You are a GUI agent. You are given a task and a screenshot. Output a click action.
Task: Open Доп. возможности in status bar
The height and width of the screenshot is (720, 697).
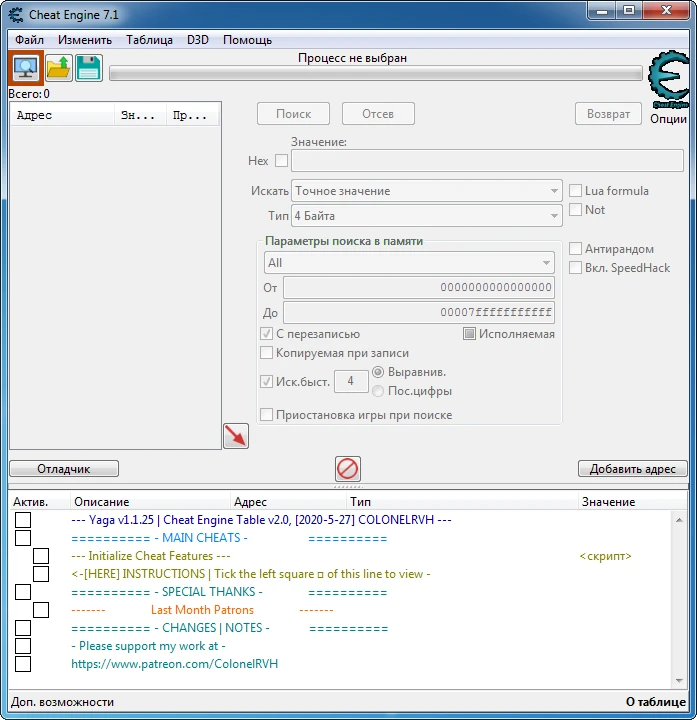[62, 702]
